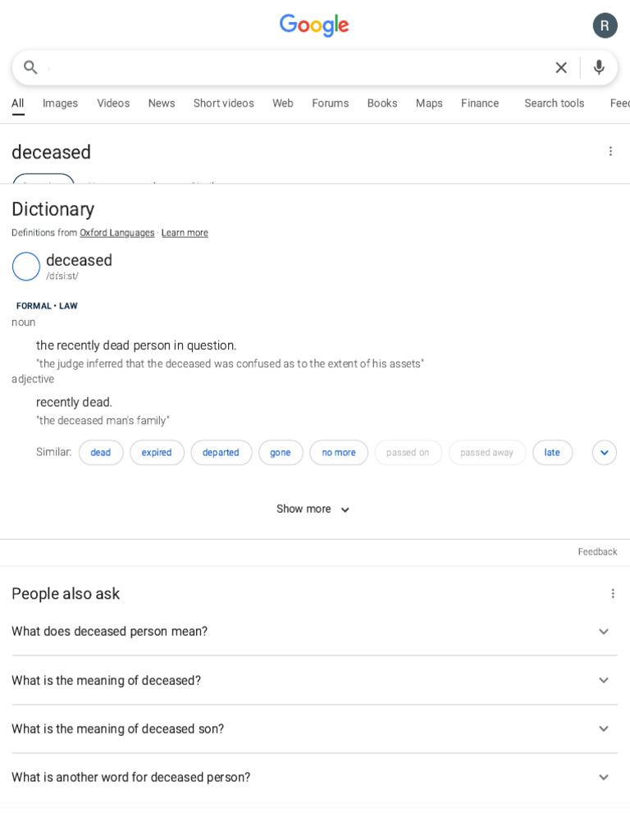Expand the similar words list
This screenshot has height=840, width=630.
click(x=604, y=453)
